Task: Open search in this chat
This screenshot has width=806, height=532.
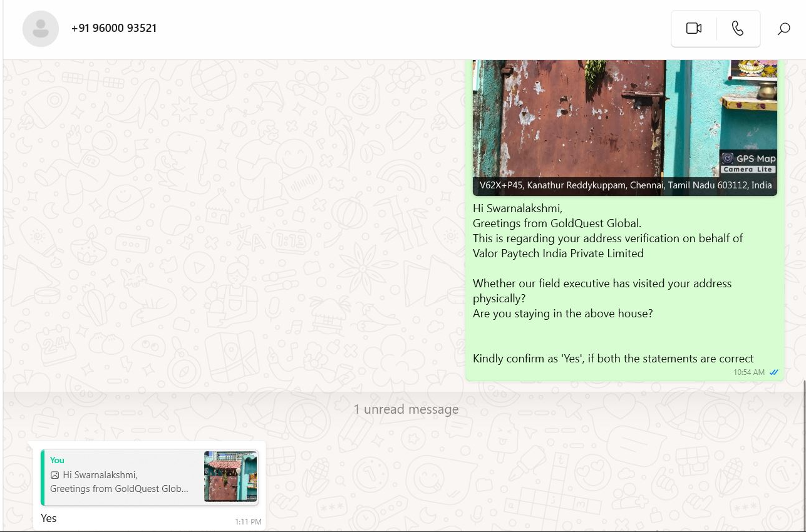Action: (783, 29)
